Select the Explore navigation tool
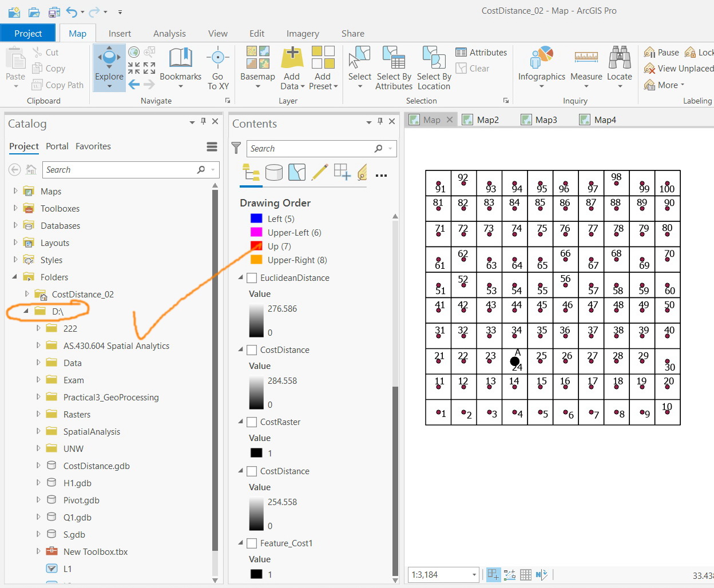This screenshot has height=588, width=714. [x=109, y=59]
